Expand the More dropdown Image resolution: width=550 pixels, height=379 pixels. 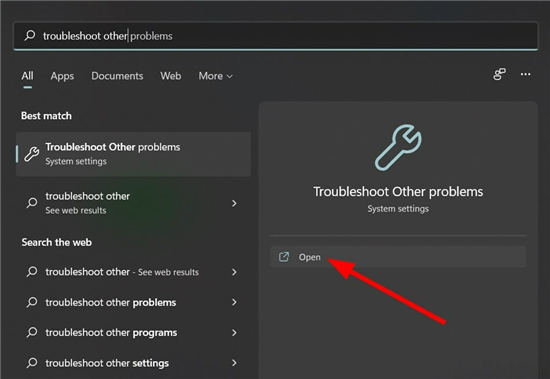215,76
